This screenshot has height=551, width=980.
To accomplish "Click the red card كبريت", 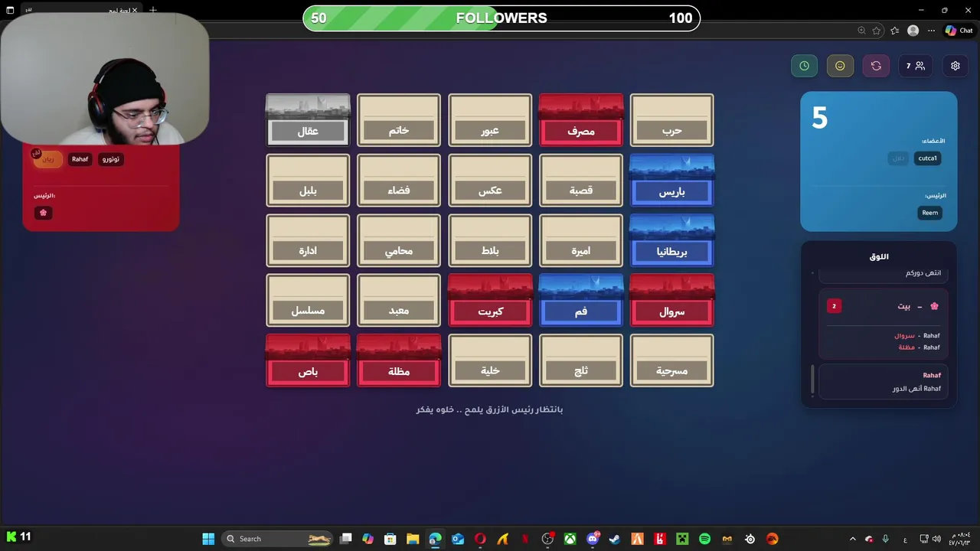I will pyautogui.click(x=490, y=301).
